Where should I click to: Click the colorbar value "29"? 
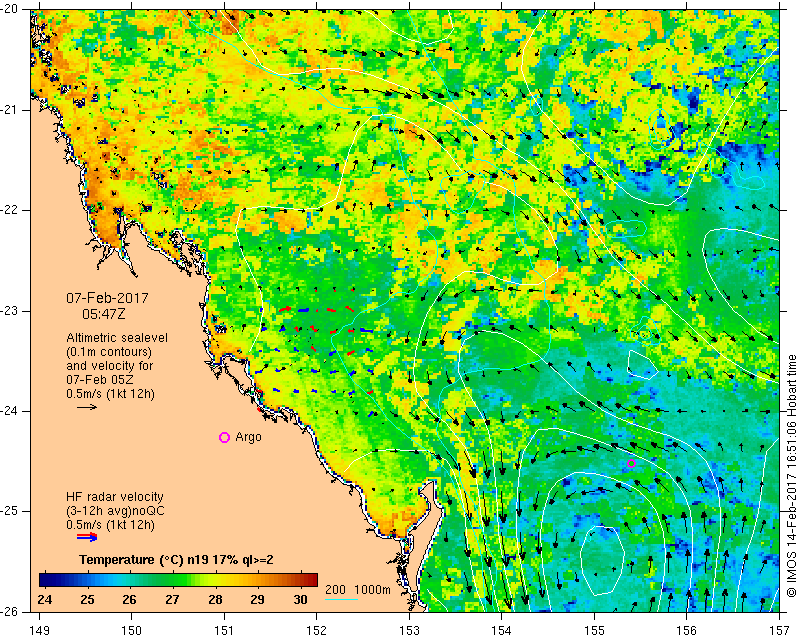pos(258,599)
